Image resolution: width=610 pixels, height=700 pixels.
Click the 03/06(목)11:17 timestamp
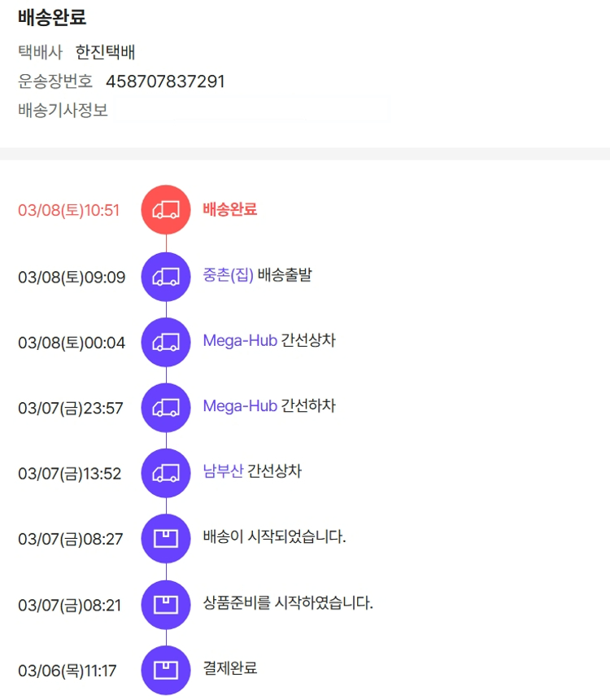pyautogui.click(x=68, y=672)
